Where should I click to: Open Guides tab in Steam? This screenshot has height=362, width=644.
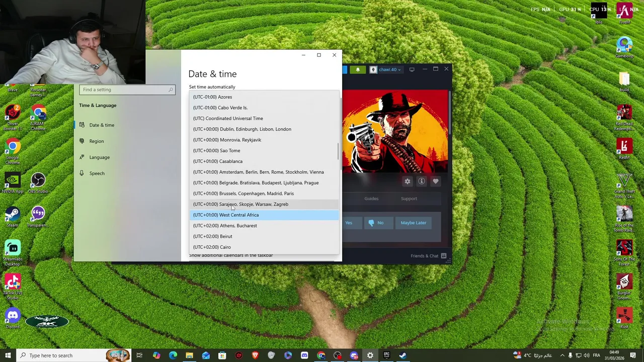tap(371, 199)
